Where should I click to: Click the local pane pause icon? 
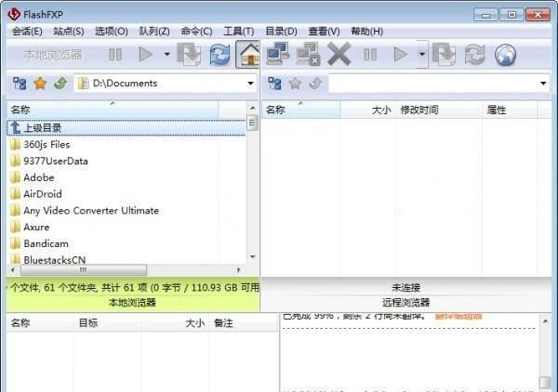click(x=115, y=55)
